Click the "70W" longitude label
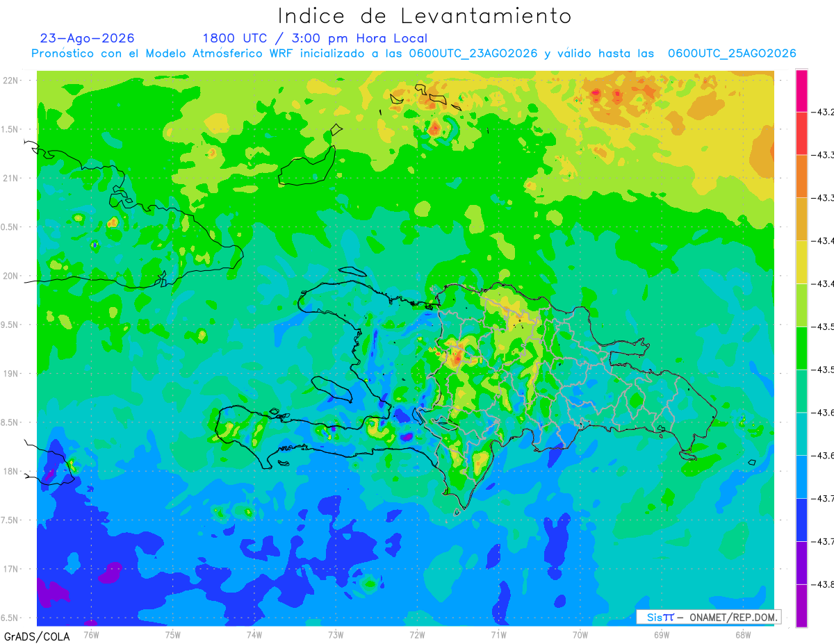 click(580, 634)
